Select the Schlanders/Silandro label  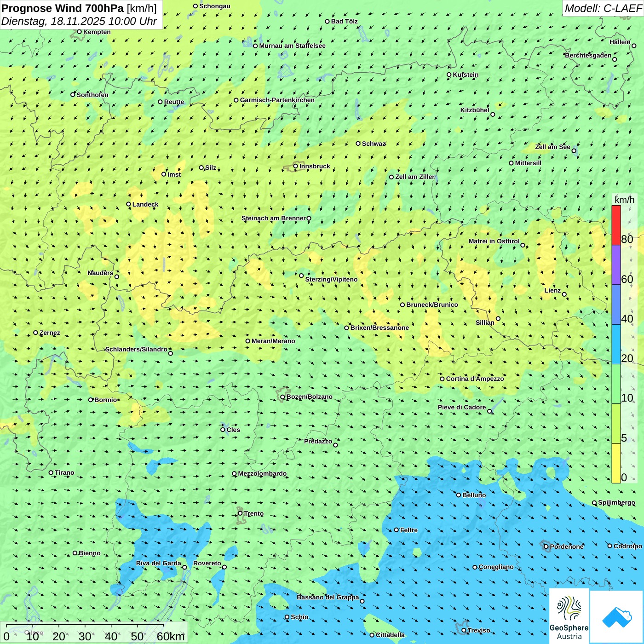point(136,349)
